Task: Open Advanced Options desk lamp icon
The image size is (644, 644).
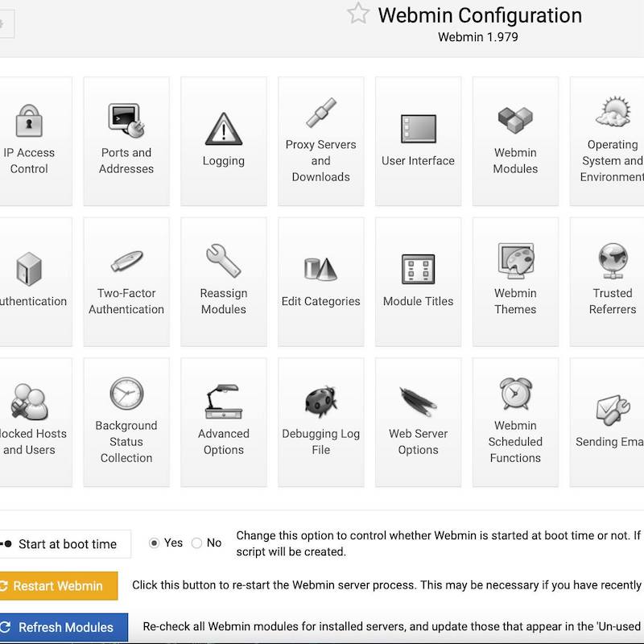Action: click(224, 402)
